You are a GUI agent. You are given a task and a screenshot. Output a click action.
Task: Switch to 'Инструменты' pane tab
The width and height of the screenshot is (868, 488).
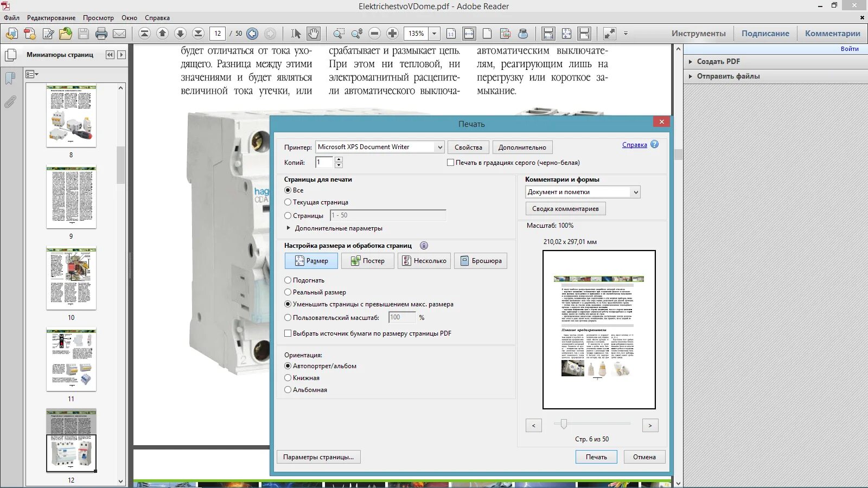698,34
